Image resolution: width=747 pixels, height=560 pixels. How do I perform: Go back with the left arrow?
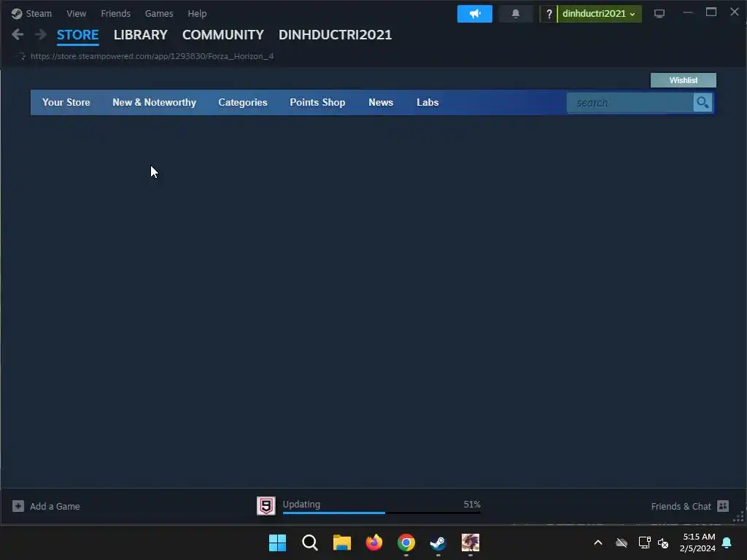[x=18, y=34]
